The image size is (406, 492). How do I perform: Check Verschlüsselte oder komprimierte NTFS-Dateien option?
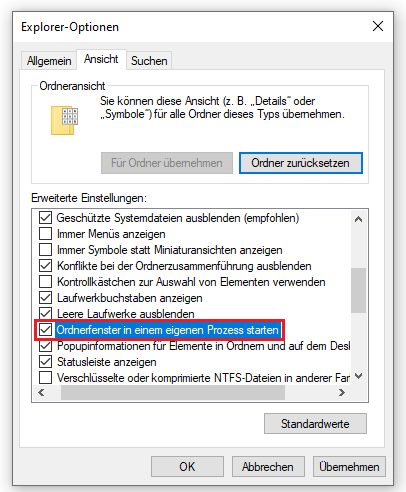click(x=45, y=378)
